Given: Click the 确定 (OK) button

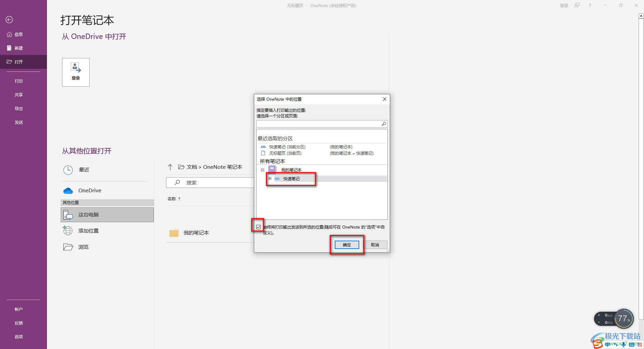Looking at the screenshot, I should [x=347, y=245].
